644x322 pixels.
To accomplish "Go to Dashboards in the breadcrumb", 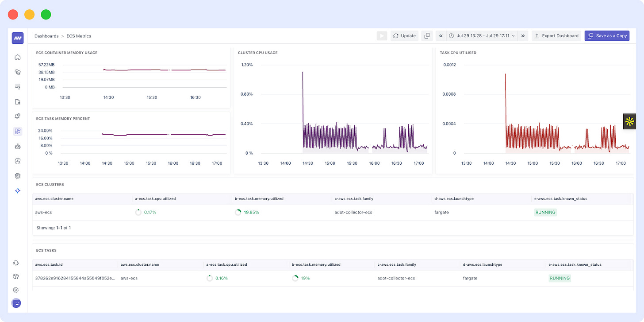I will 46,36.
